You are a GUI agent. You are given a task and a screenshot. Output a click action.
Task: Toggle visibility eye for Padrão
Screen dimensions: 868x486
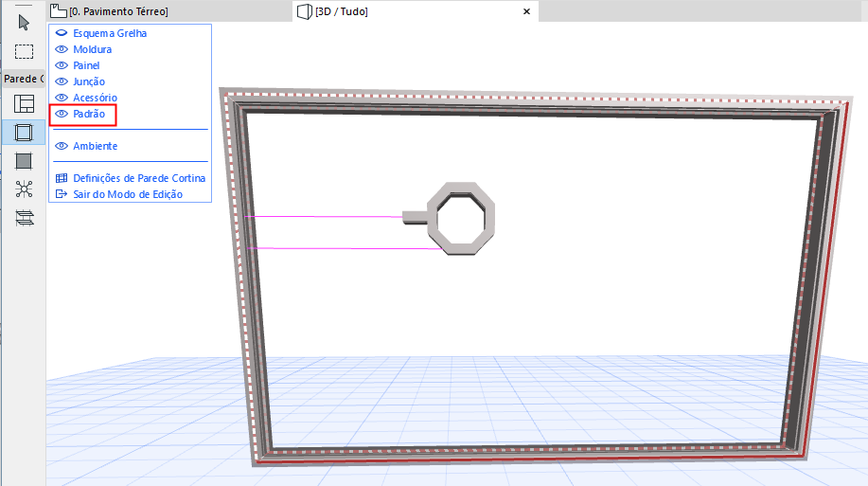(x=62, y=114)
